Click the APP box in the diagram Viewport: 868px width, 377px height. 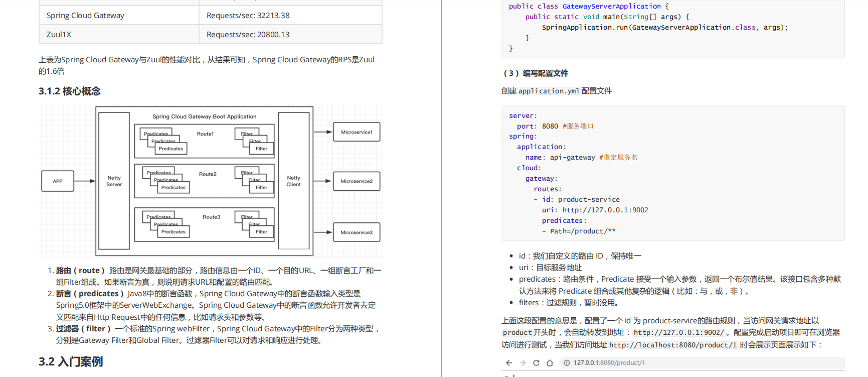[x=58, y=181]
